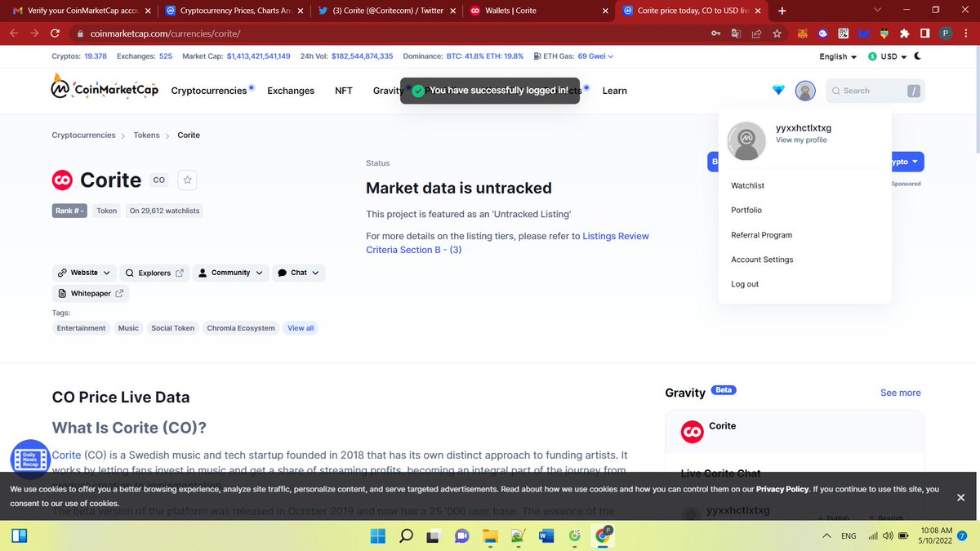The height and width of the screenshot is (551, 980).
Task: Expand the Website dropdown
Action: pyautogui.click(x=82, y=273)
